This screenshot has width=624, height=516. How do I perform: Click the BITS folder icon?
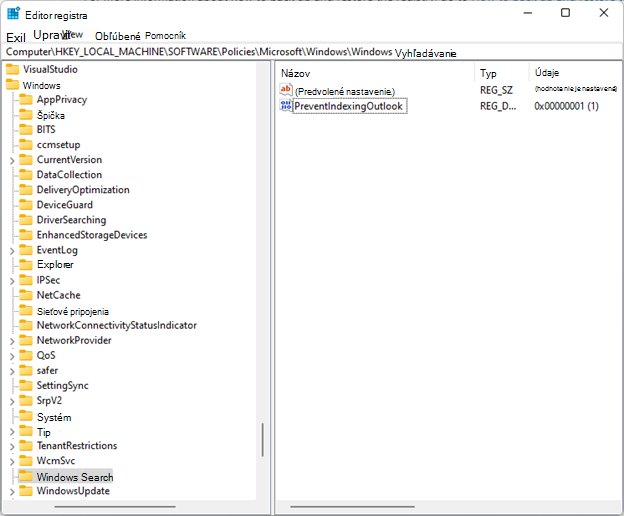coord(26,130)
